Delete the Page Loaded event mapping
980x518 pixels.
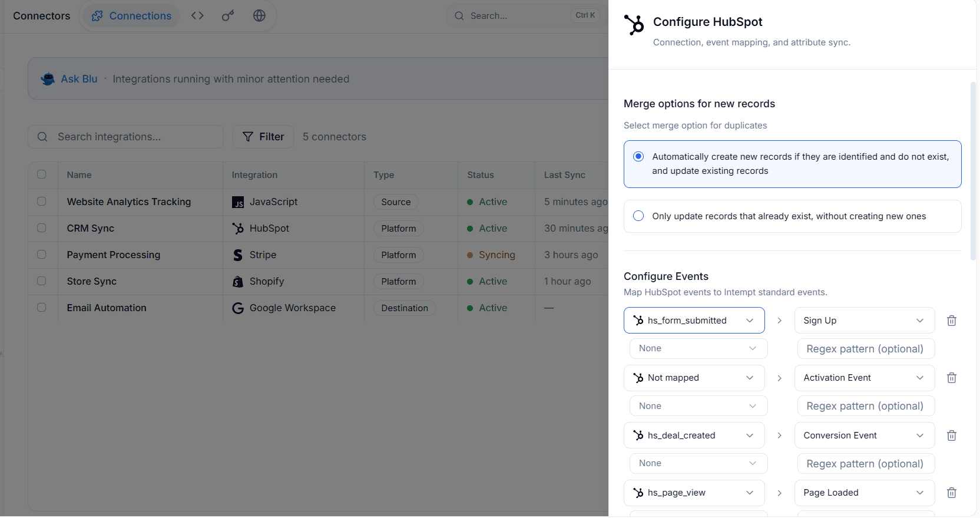coord(952,493)
